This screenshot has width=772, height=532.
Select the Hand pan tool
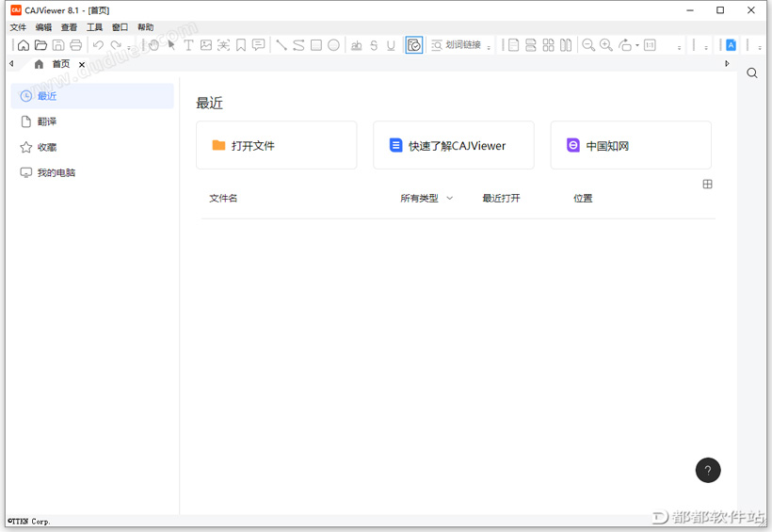click(x=153, y=45)
